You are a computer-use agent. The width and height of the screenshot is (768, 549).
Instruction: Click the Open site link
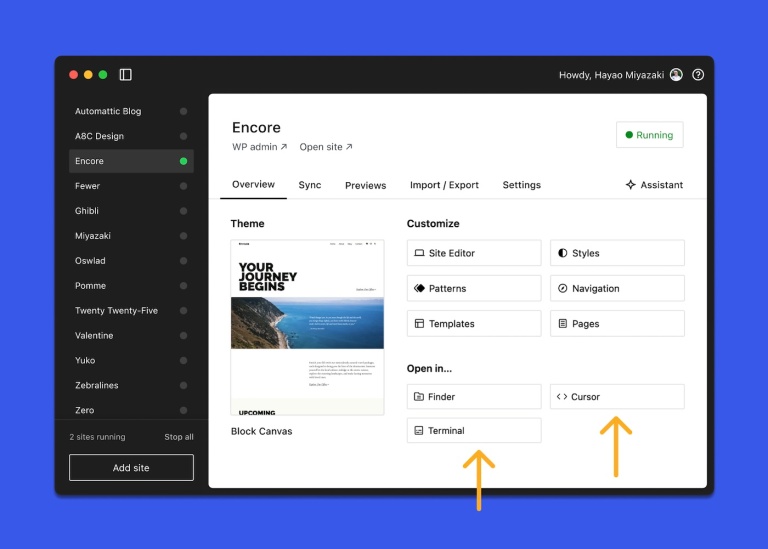326,146
